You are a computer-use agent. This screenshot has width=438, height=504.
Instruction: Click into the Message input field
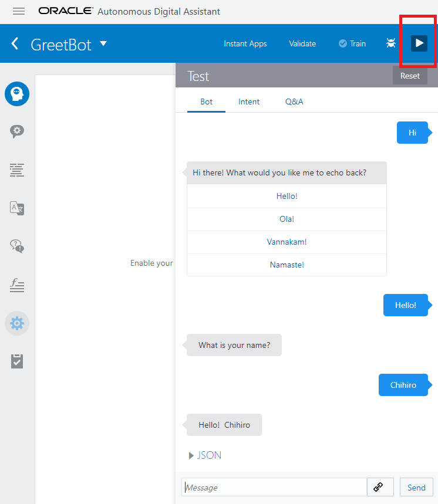(x=274, y=488)
